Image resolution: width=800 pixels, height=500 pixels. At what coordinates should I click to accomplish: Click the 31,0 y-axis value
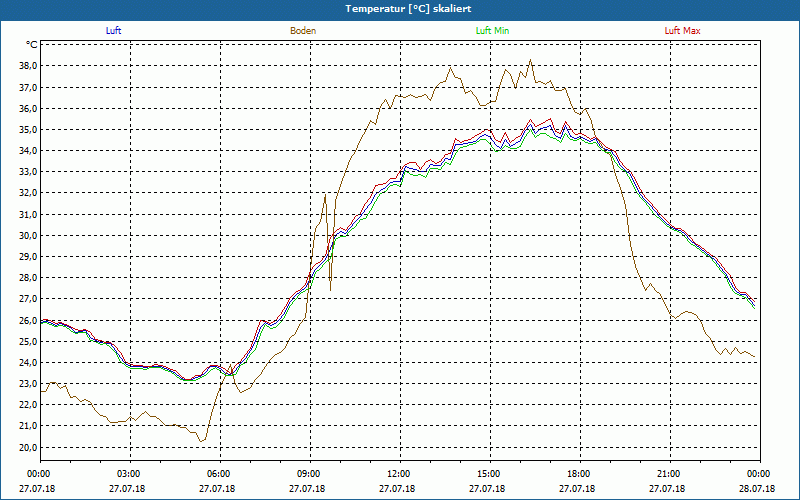[28, 214]
